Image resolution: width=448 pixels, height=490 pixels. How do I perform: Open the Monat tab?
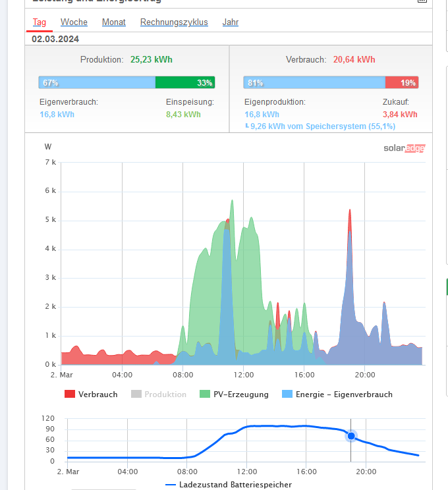[x=114, y=22]
